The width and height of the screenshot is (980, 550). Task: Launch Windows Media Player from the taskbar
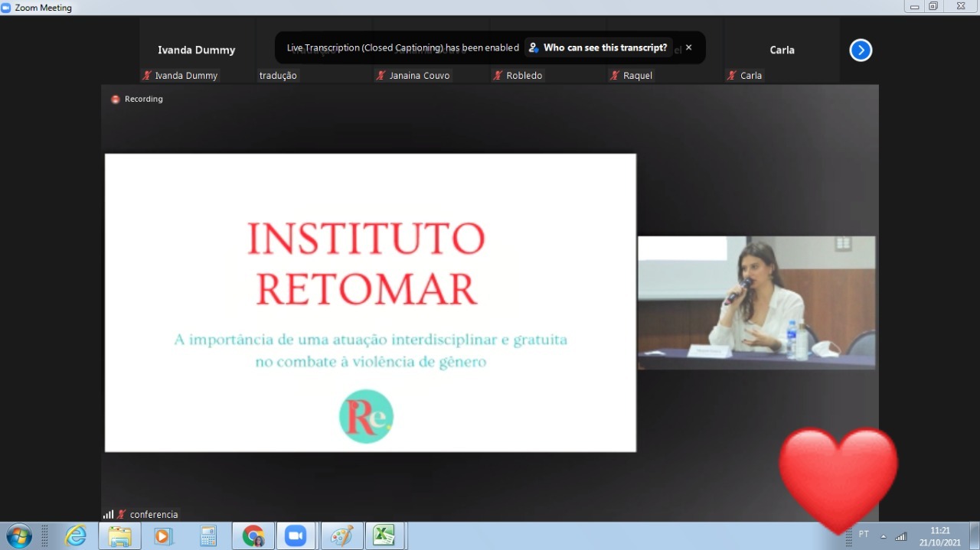click(x=163, y=536)
